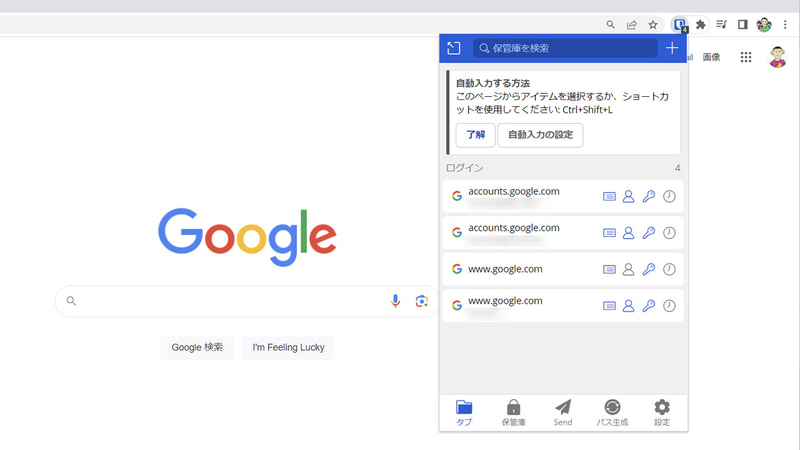This screenshot has width=800, height=450.
Task: Switch to the 保管庫 vault tab
Action: point(513,413)
